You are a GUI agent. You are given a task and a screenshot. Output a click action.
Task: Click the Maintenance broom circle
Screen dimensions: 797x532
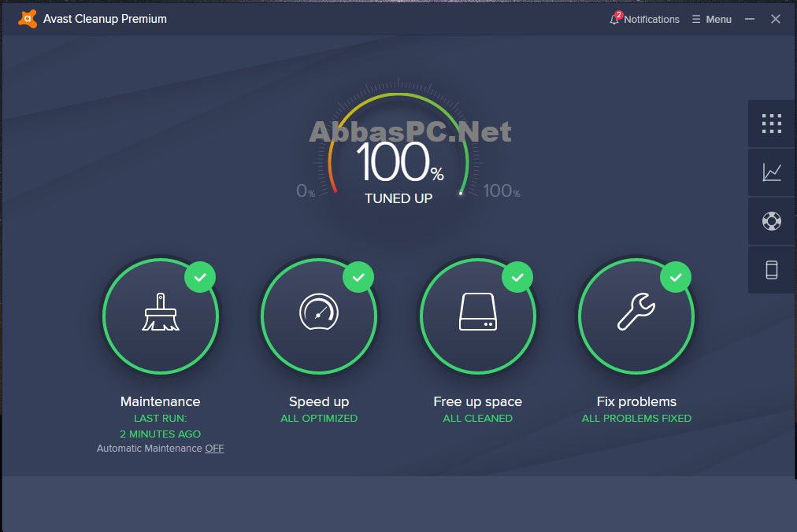coord(161,316)
